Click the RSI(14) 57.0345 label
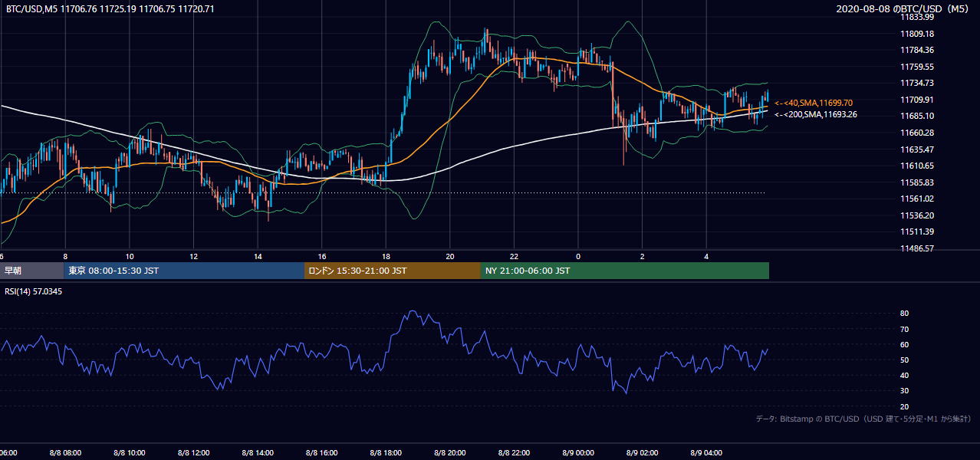The width and height of the screenshot is (980, 460). pos(33,291)
